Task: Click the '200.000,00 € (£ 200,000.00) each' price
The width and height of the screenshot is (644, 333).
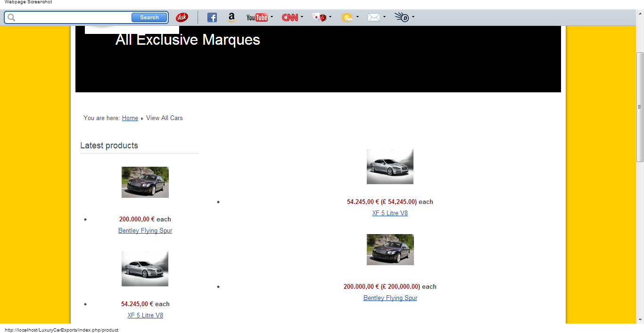Action: tap(390, 287)
